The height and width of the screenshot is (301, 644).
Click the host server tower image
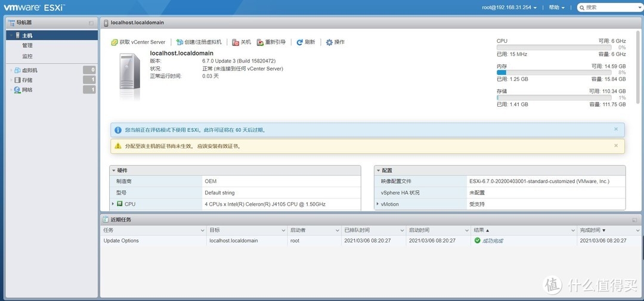coord(130,72)
